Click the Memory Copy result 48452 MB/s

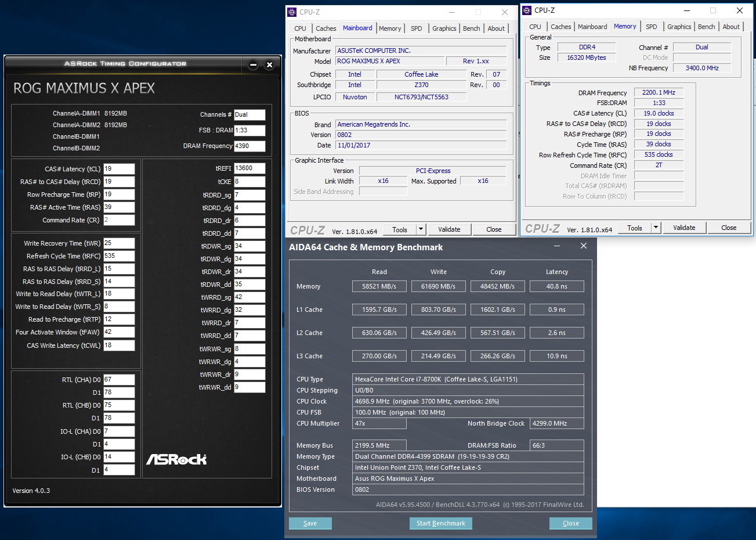click(x=498, y=286)
